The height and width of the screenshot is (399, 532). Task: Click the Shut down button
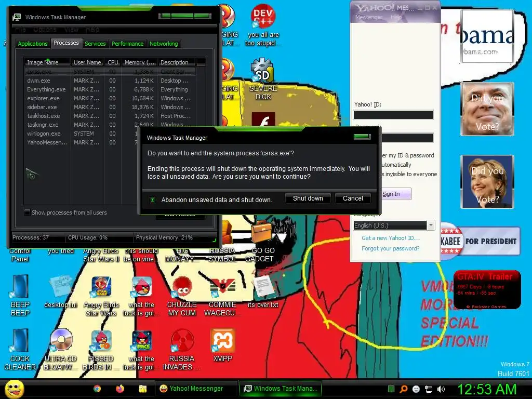point(308,198)
